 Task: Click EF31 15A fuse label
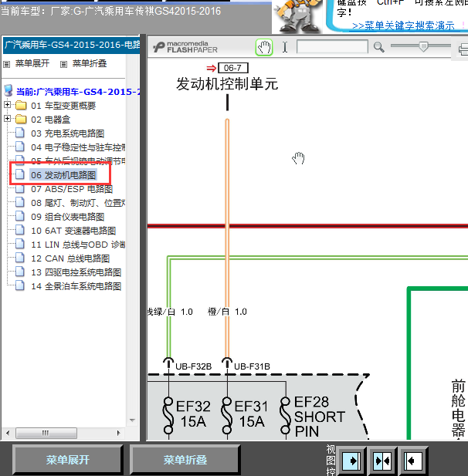251,414
